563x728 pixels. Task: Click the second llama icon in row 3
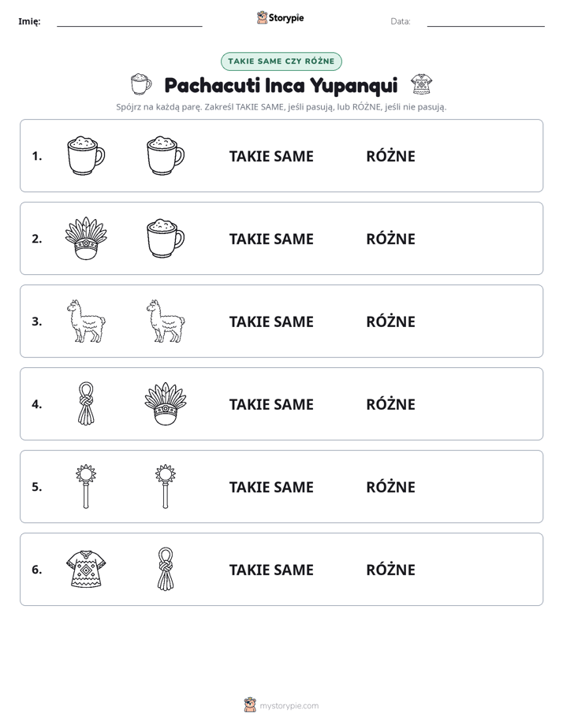click(x=166, y=321)
